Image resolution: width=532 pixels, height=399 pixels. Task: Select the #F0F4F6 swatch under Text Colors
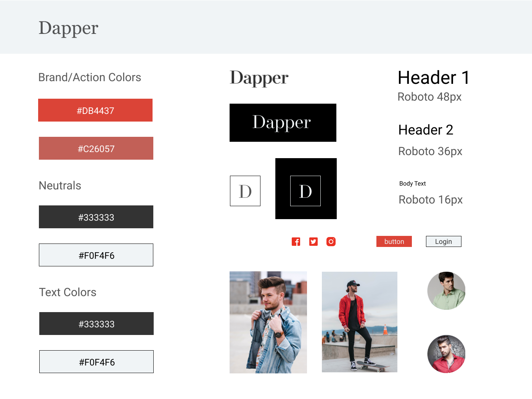[96, 362]
